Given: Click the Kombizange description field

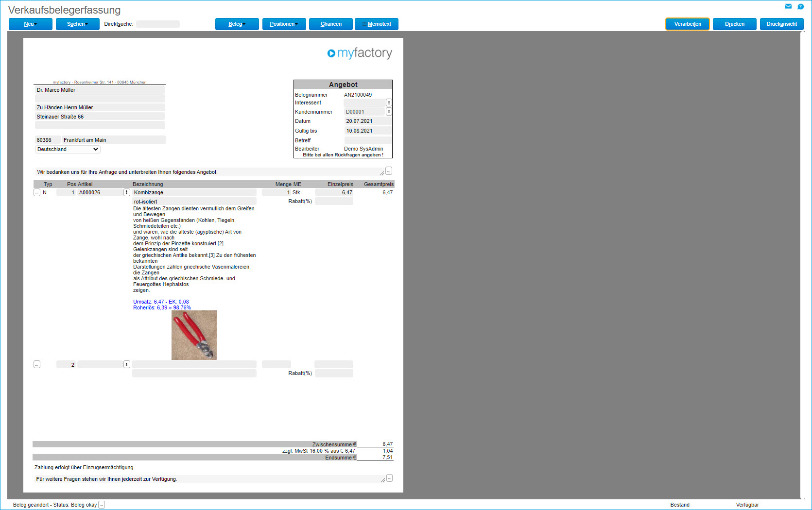Looking at the screenshot, I should coord(194,193).
